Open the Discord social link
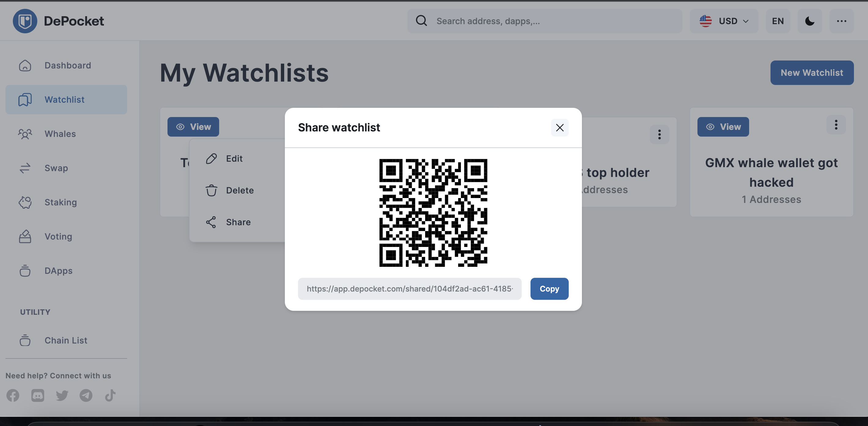The width and height of the screenshot is (868, 426). [x=37, y=395]
